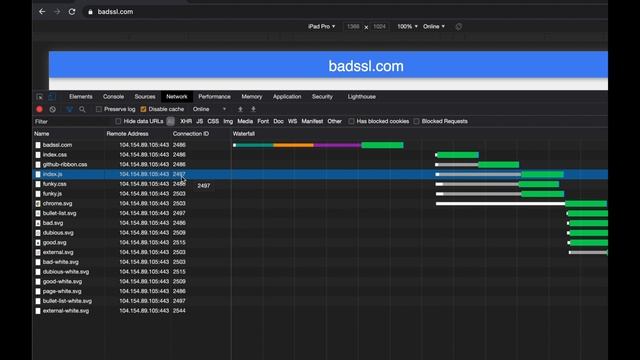640x360 pixels.
Task: Click the rotate device icon in device toolbar
Action: (x=459, y=27)
